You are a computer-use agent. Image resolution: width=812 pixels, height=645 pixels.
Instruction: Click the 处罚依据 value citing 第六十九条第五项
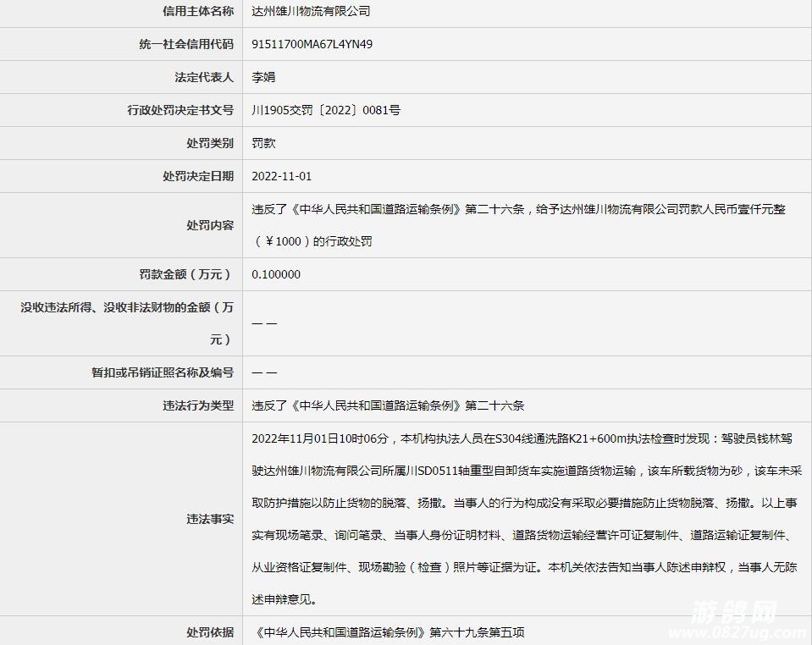coord(389,632)
